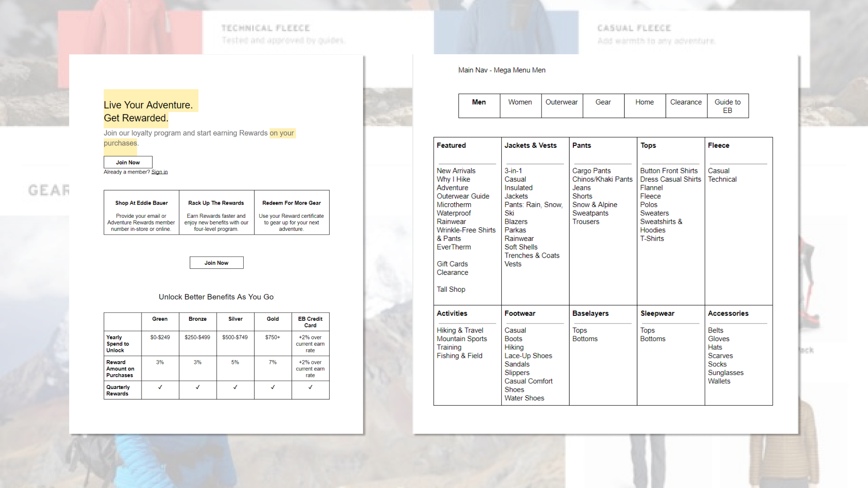
Task: Click New Arrivals in Featured column
Action: tap(456, 171)
